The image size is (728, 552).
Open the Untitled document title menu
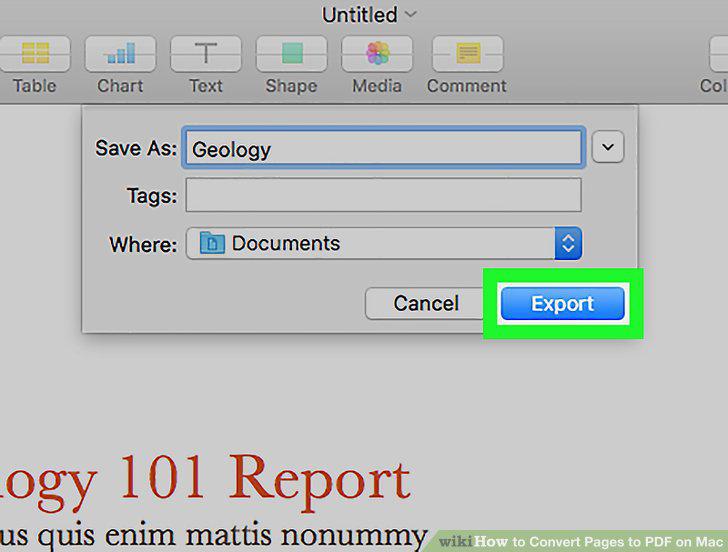pos(369,15)
